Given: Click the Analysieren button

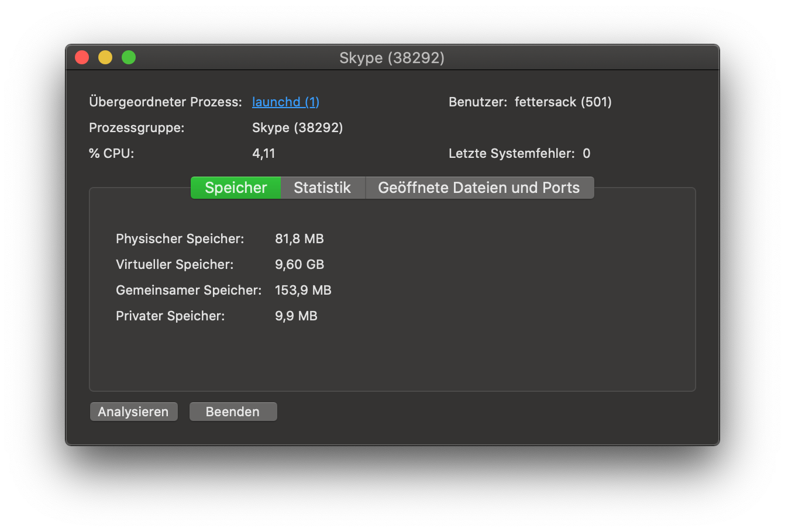Looking at the screenshot, I should coord(133,412).
